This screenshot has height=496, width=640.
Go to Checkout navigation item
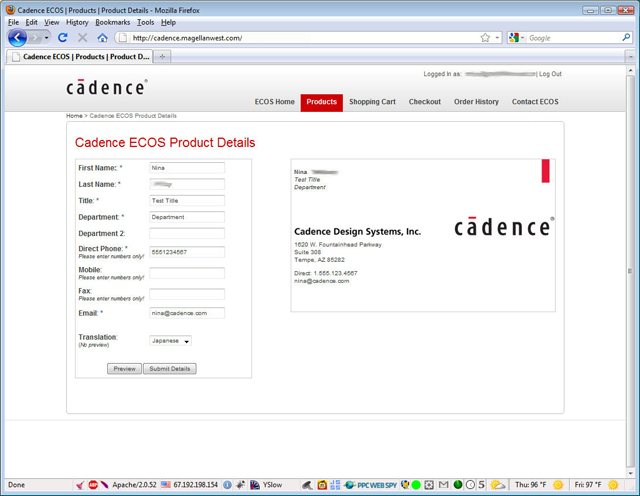[425, 102]
